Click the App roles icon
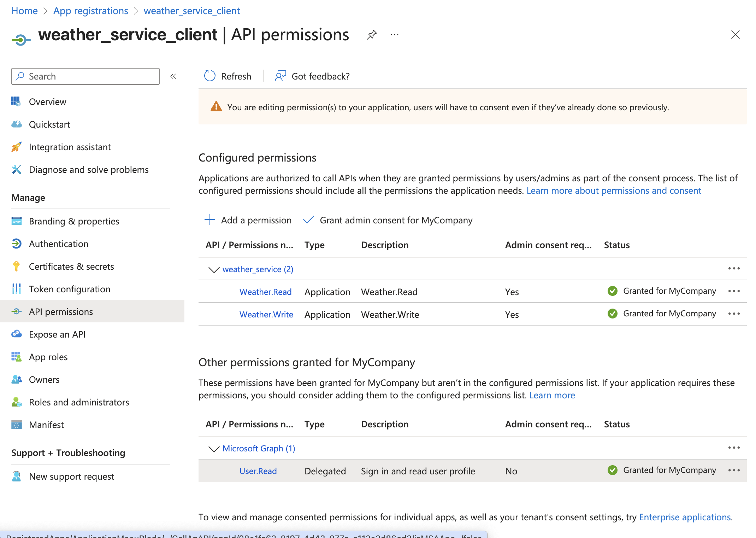Viewport: 756px width, 538px height. [x=16, y=357]
